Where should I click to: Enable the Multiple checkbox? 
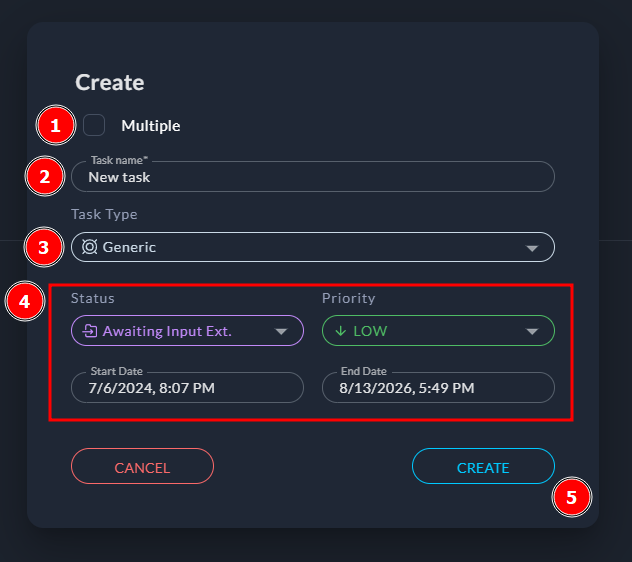[x=94, y=125]
